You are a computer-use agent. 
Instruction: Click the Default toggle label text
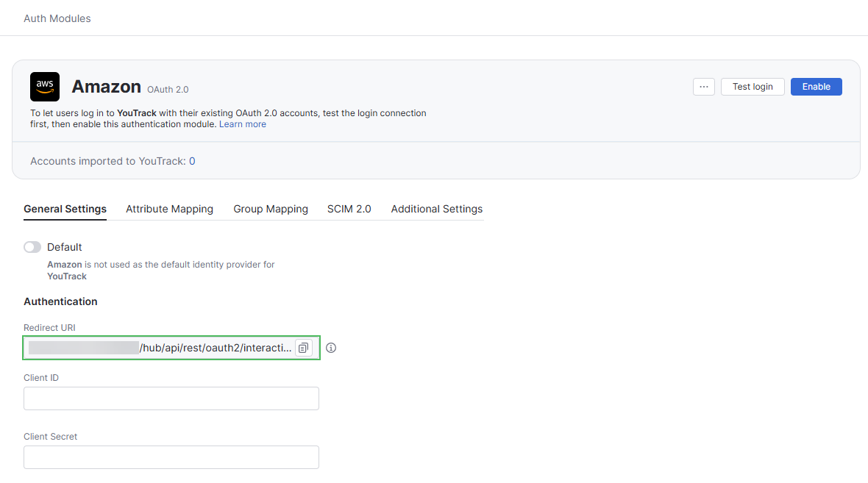click(64, 247)
